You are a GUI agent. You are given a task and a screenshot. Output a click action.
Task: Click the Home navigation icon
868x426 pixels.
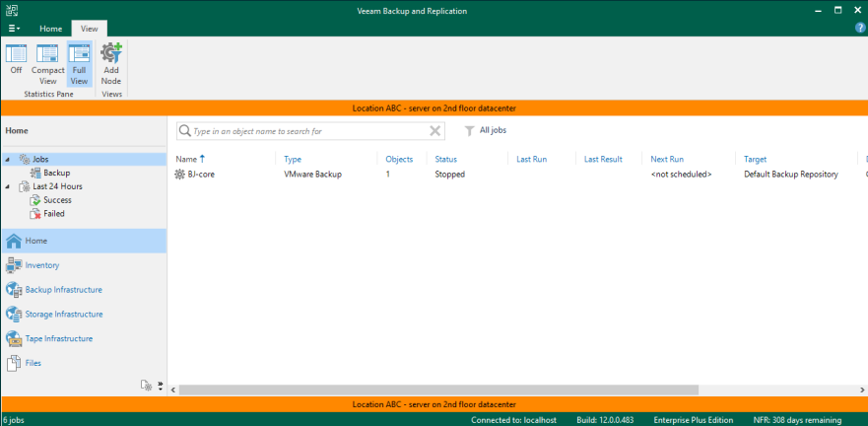[14, 241]
